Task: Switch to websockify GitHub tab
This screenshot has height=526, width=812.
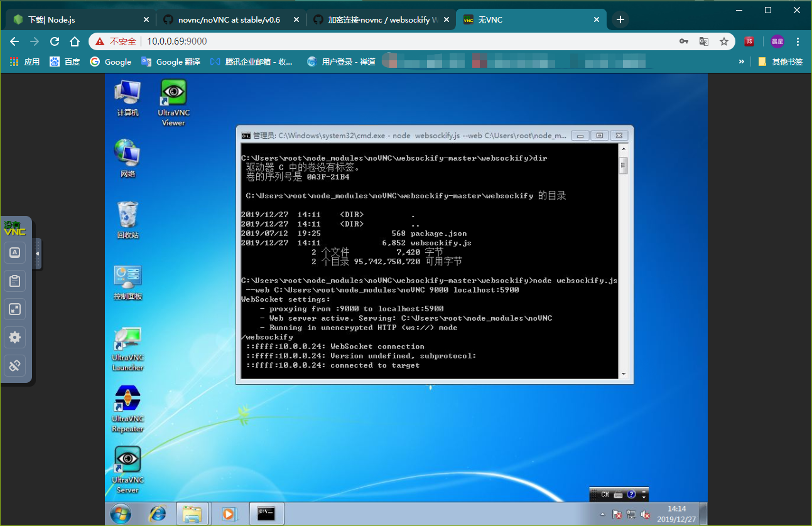Action: pyautogui.click(x=380, y=19)
